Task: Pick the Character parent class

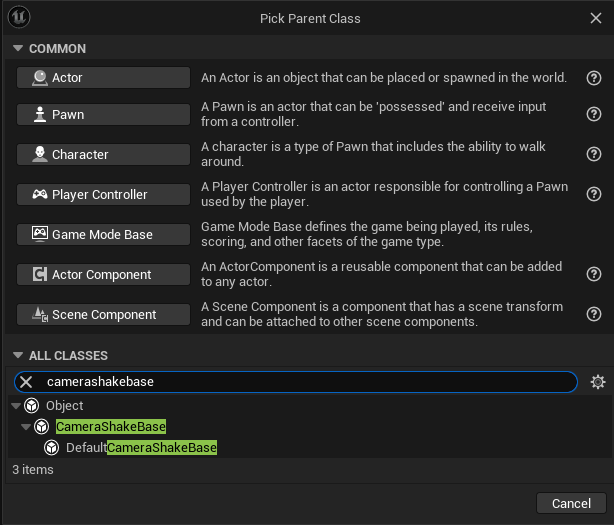Action: [x=103, y=154]
